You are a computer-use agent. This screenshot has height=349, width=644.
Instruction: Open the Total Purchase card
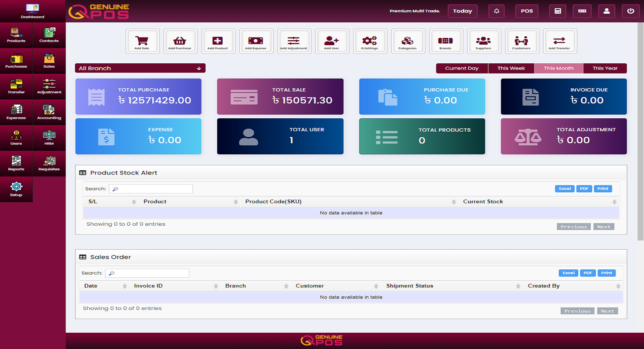[138, 97]
